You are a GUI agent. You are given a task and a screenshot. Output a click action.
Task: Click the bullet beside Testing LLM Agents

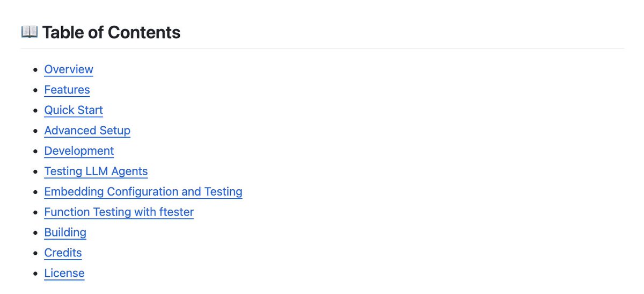point(35,172)
